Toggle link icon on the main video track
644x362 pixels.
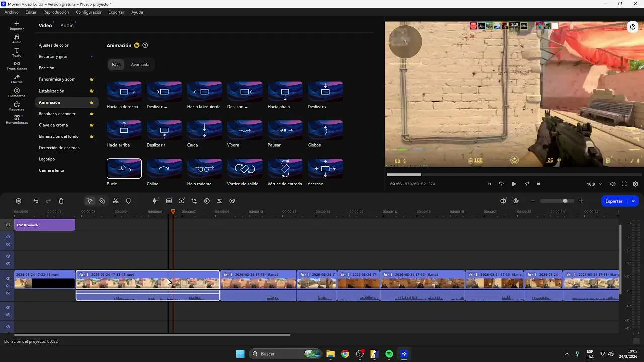click(x=8, y=293)
